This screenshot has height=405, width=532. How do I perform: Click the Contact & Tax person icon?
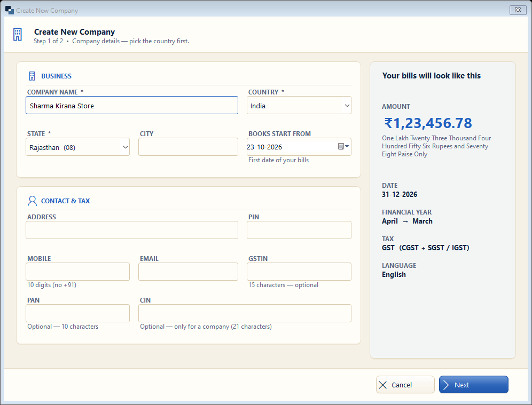click(32, 201)
